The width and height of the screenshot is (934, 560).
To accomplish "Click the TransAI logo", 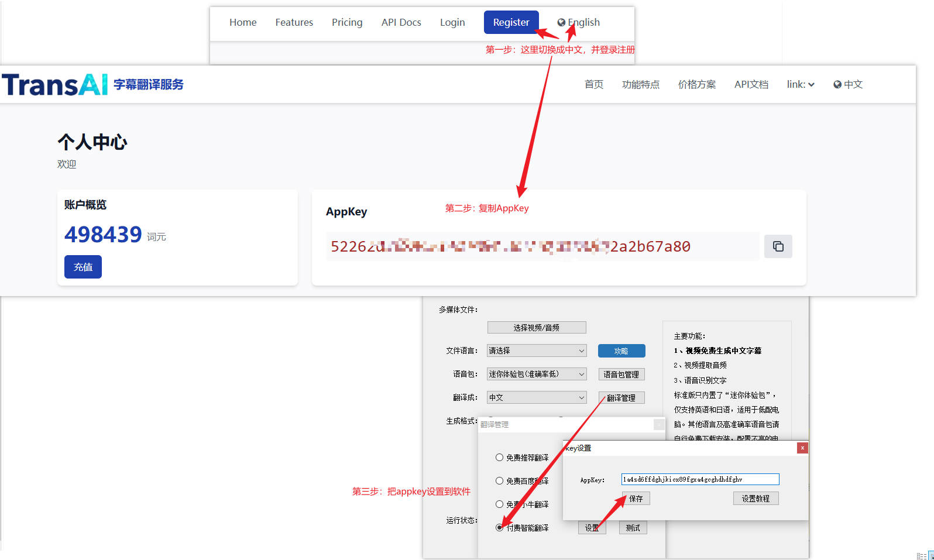I will point(55,84).
